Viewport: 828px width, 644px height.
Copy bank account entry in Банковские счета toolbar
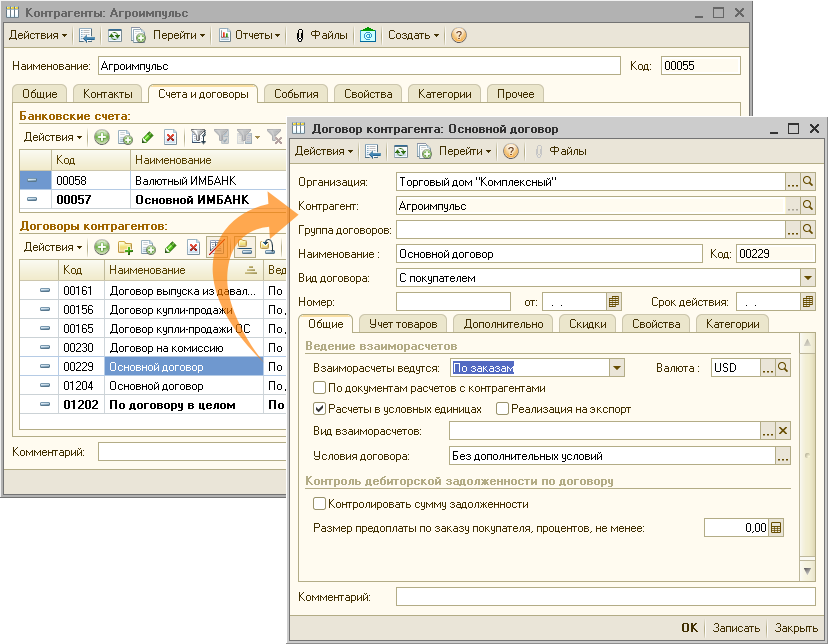(125, 138)
